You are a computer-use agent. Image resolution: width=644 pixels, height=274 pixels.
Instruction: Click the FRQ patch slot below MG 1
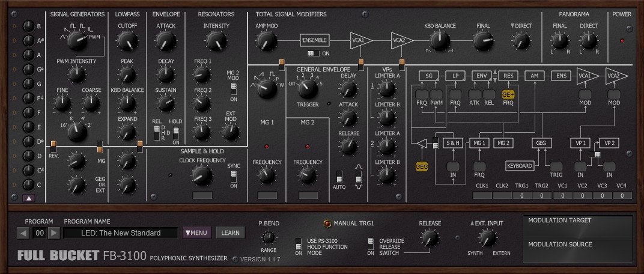tap(479, 166)
